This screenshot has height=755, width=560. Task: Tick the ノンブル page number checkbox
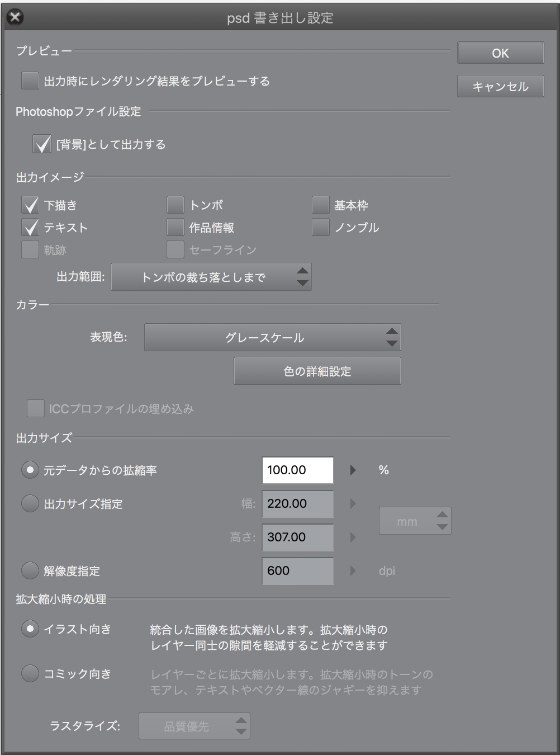click(321, 227)
